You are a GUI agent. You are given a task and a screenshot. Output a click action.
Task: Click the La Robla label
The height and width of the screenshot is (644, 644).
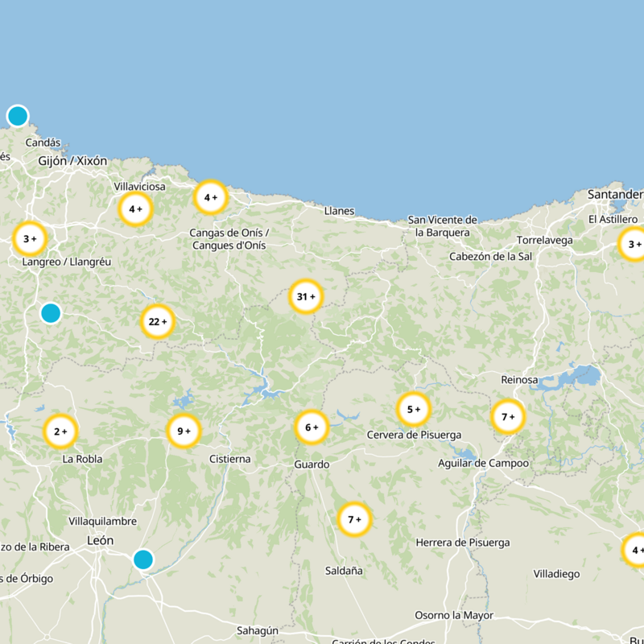click(x=82, y=459)
